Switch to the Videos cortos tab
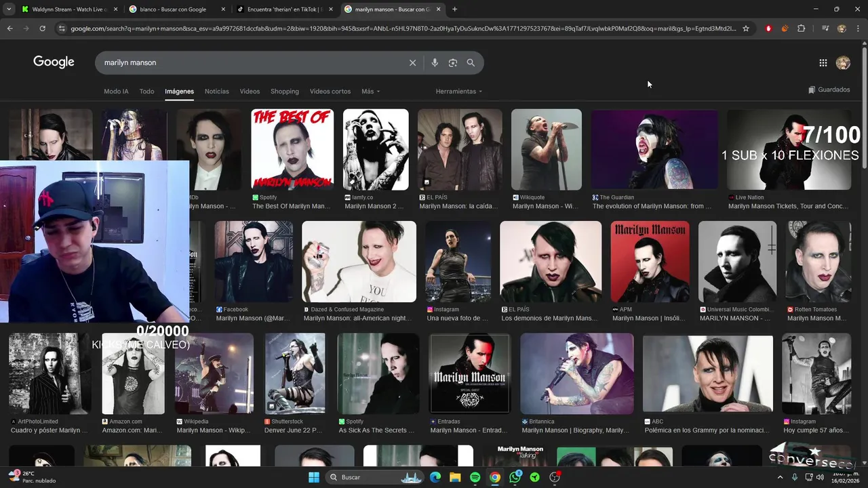Screen dimensions: 868x488 [330, 91]
